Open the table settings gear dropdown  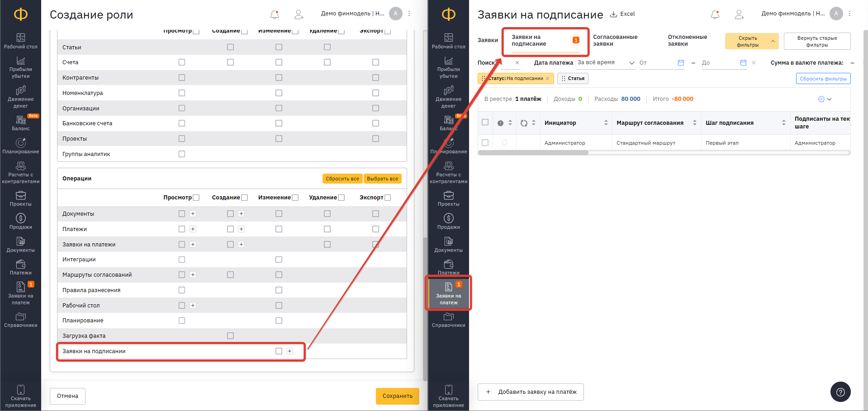point(825,99)
